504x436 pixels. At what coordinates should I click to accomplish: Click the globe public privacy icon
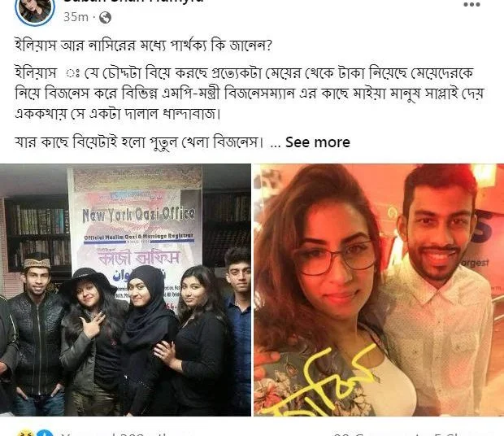coord(105,17)
